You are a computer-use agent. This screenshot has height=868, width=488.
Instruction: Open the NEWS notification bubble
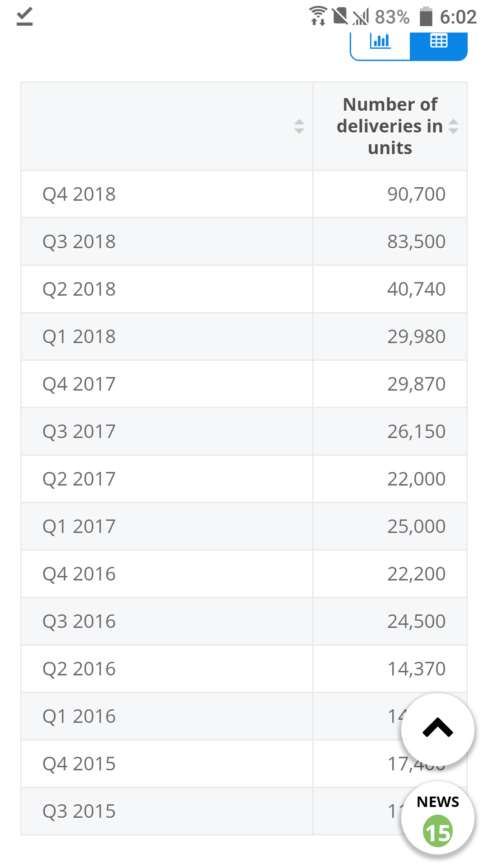tap(437, 818)
